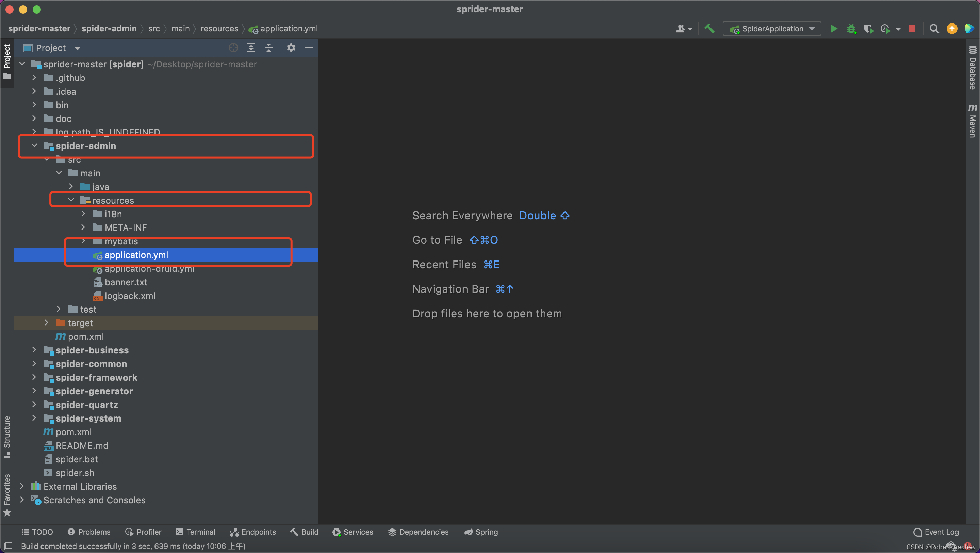The image size is (980, 553).
Task: Click the SpiderApplication dropdown selector
Action: click(x=773, y=28)
